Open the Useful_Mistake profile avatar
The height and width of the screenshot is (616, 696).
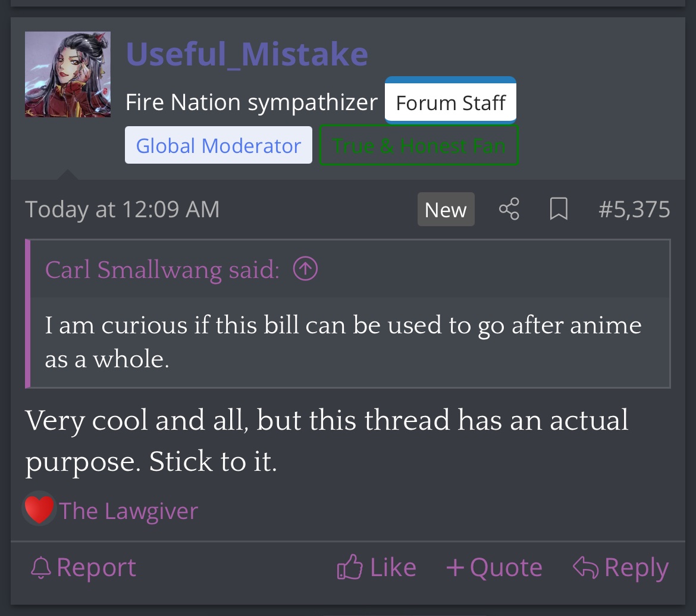[68, 74]
